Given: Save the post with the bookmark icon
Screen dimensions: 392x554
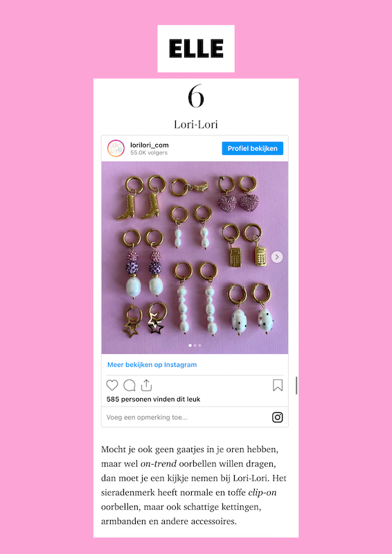Looking at the screenshot, I should [x=278, y=385].
